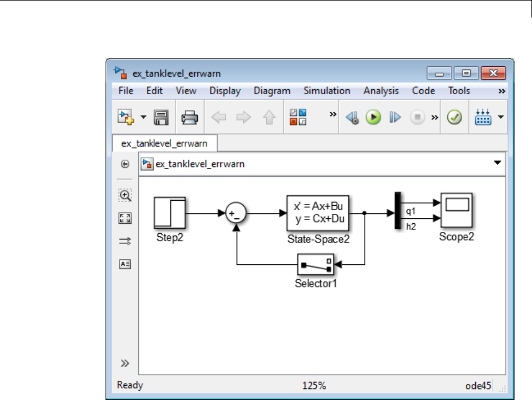Click the Stop simulation icon
Screen dimensions: 532x400
(x=417, y=118)
